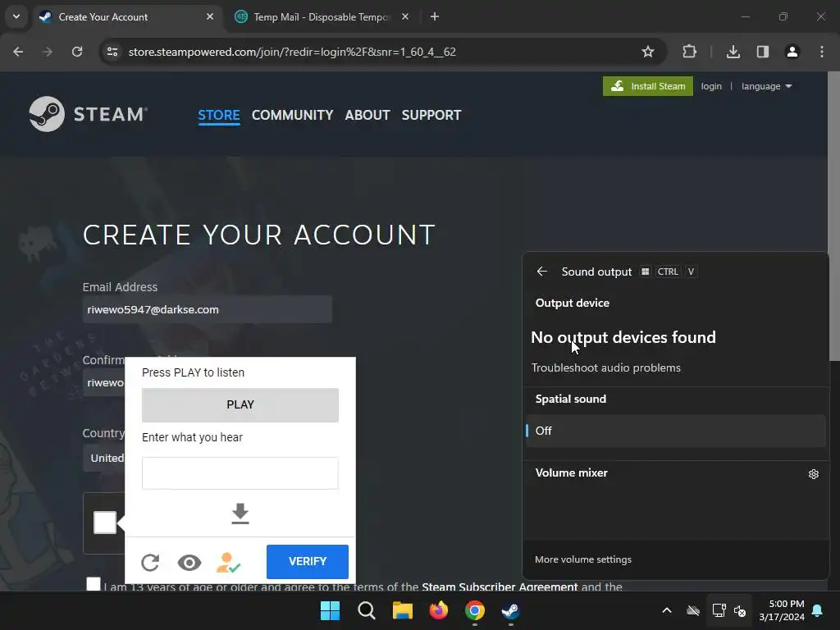Click the captcha accessibility person icon
The image size is (840, 630).
click(228, 563)
